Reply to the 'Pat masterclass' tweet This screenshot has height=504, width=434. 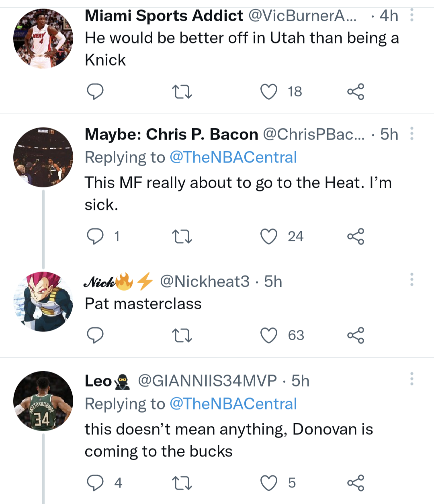click(95, 335)
